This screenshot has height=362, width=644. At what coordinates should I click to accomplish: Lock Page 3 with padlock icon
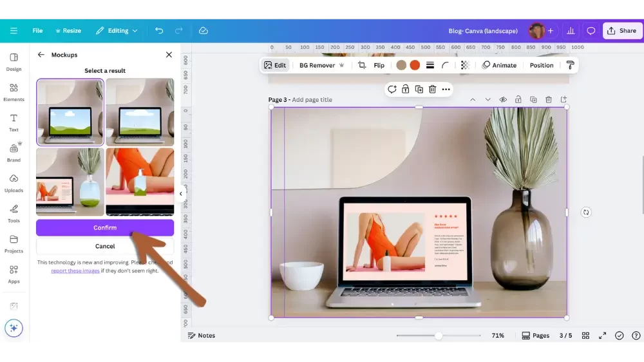click(518, 99)
